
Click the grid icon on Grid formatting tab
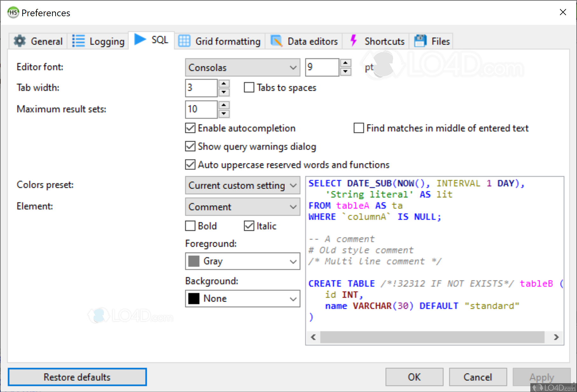[184, 41]
